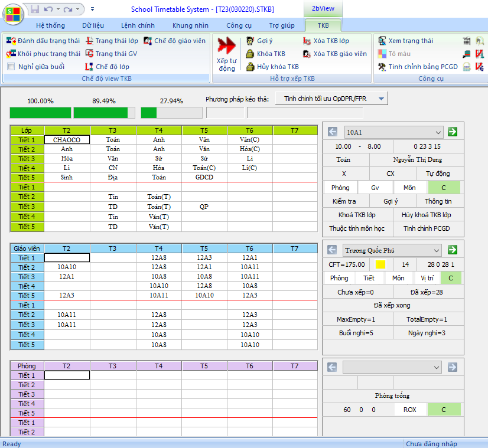Open the Phương pháp kéo thả dropdown
Image resolution: width=488 pixels, height=448 pixels.
click(x=380, y=99)
